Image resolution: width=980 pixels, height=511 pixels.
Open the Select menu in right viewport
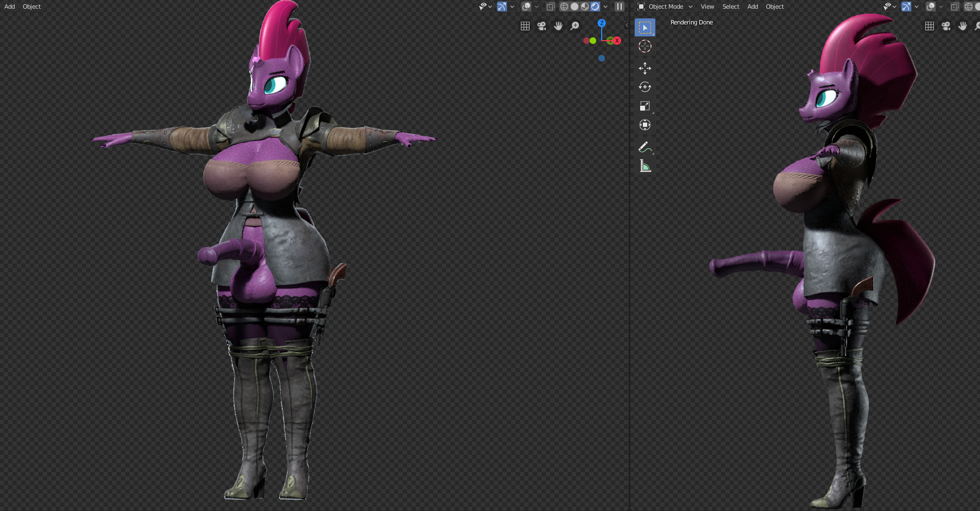731,7
